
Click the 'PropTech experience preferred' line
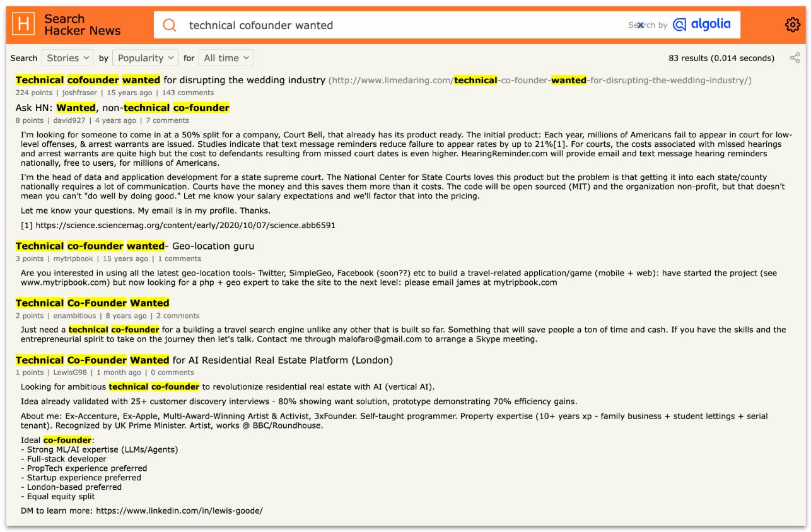[84, 468]
